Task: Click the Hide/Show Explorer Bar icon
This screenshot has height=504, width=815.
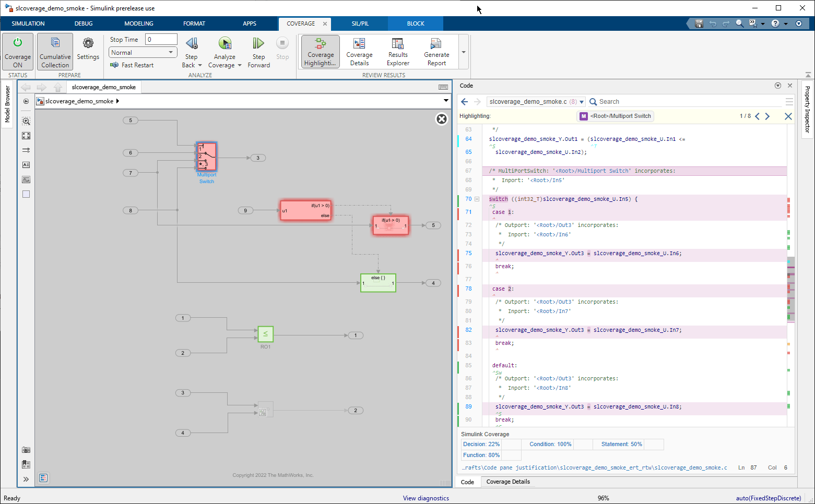Action: click(26, 101)
